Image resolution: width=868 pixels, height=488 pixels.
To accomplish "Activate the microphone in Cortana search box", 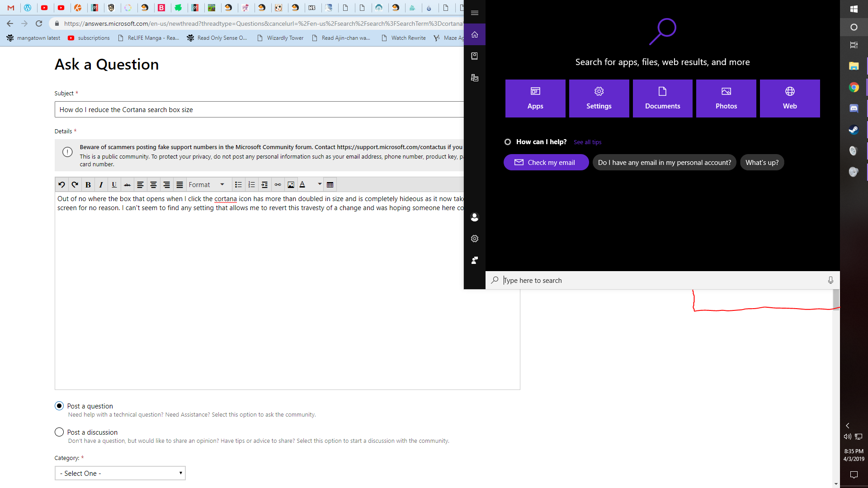I will point(830,280).
